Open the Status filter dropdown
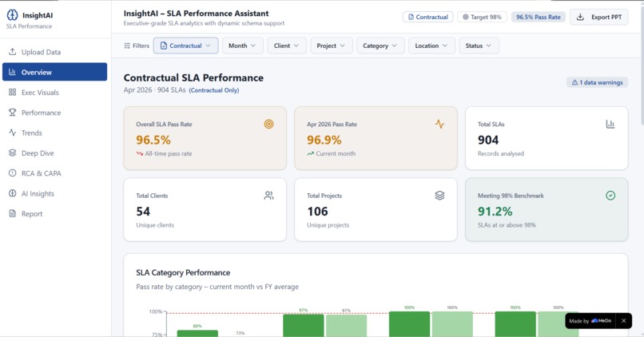The width and height of the screenshot is (644, 337). coord(478,46)
